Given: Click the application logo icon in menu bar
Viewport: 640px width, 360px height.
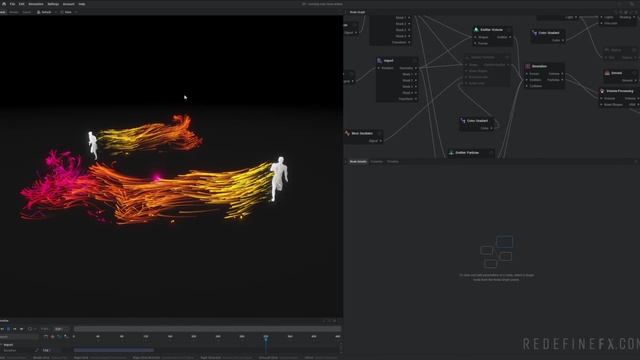Looking at the screenshot, I should (x=4, y=4).
